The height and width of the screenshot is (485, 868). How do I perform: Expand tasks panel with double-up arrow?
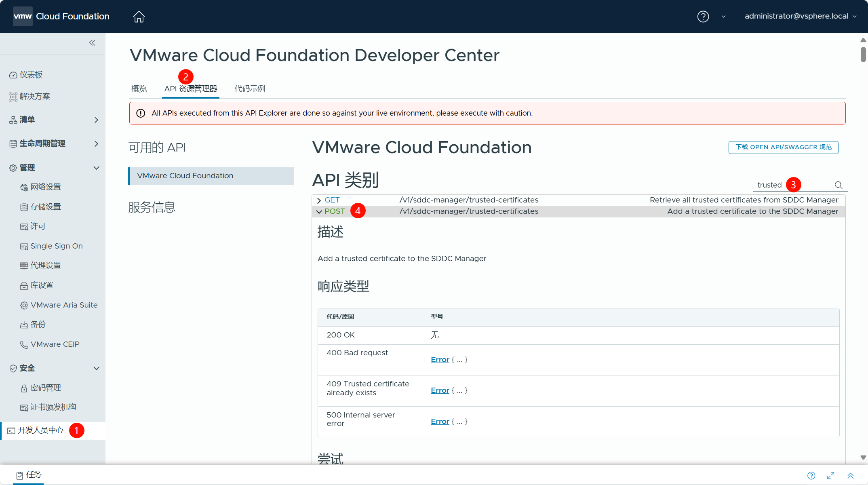pyautogui.click(x=850, y=476)
